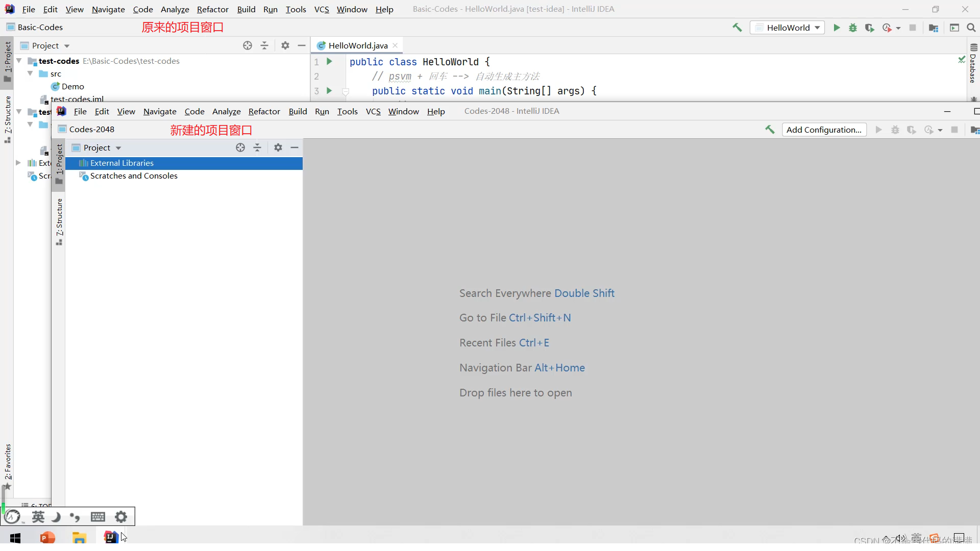980x551 pixels.
Task: Collapse the test-codes tree node
Action: coord(19,61)
